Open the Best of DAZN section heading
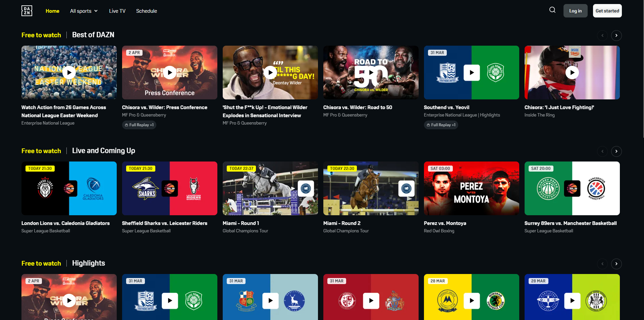This screenshot has height=320, width=644. [93, 35]
